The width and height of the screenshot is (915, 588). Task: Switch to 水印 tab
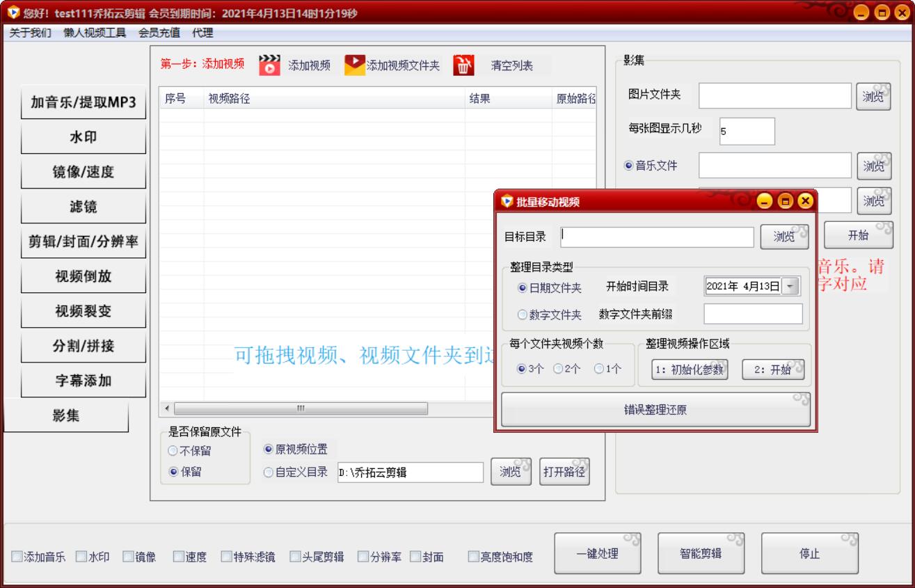(83, 137)
